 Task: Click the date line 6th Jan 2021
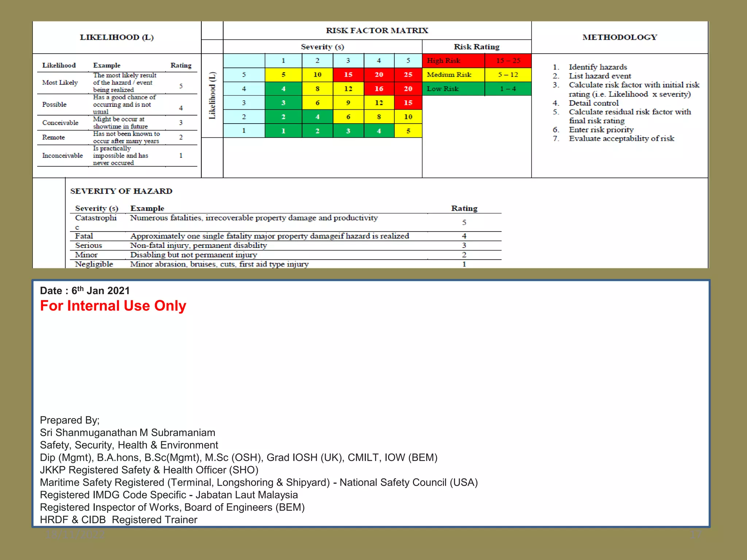tap(85, 291)
